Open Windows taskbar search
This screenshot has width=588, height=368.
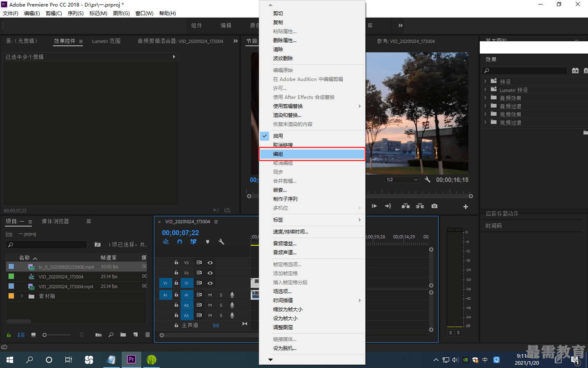29,359
